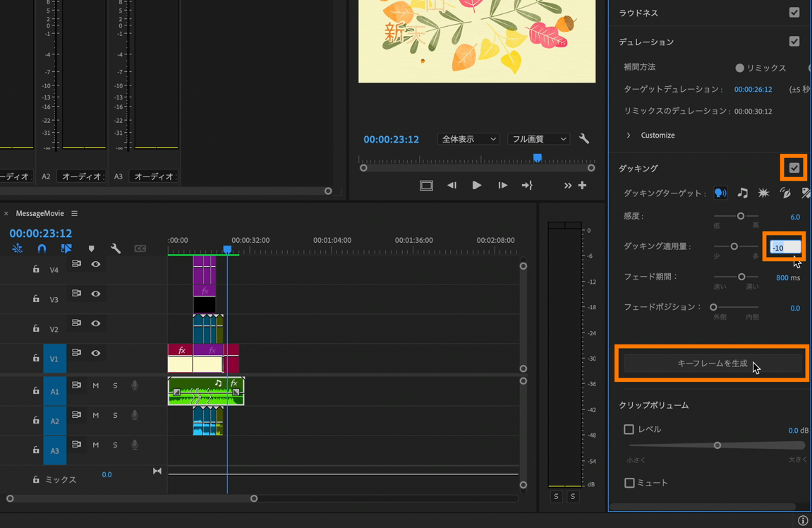Select music as ducking target
The image size is (812, 528).
point(743,193)
